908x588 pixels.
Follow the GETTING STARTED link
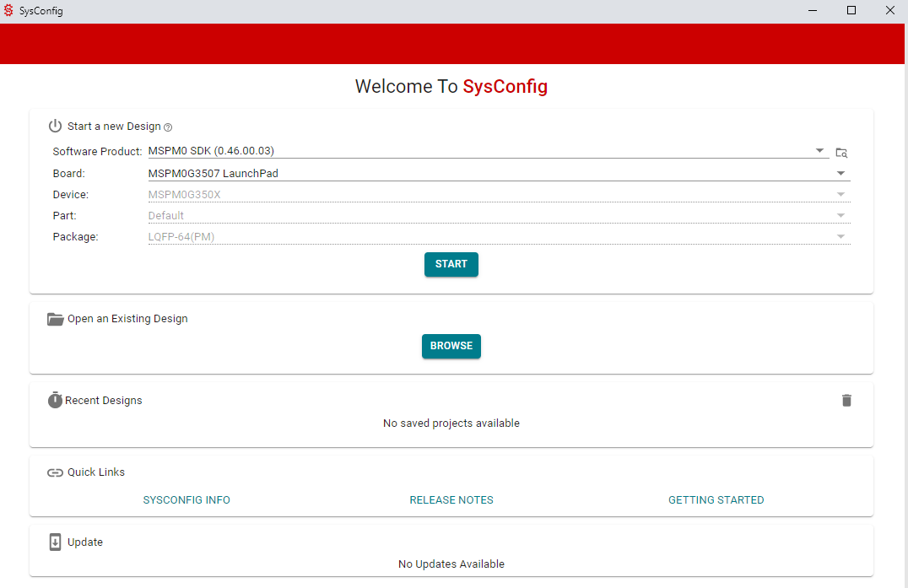pyautogui.click(x=716, y=500)
